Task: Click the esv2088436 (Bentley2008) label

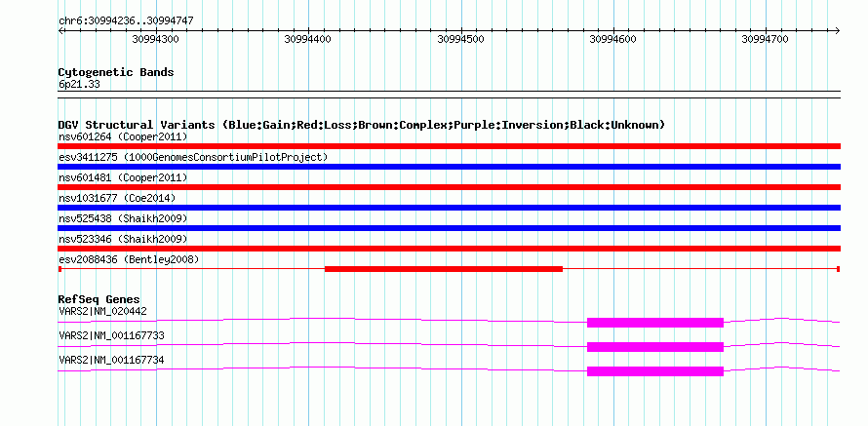Action: coord(129,259)
